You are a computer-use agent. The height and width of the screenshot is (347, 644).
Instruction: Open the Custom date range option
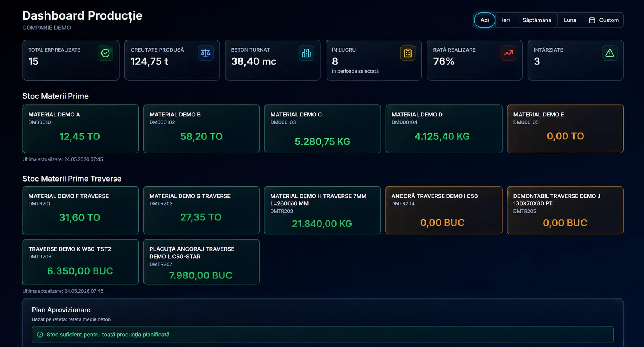tap(603, 20)
